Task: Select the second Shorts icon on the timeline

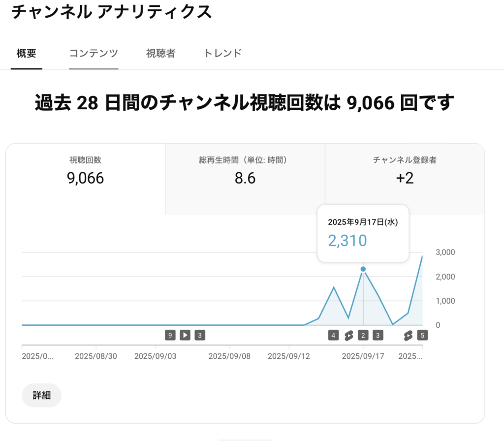Action: tap(408, 335)
